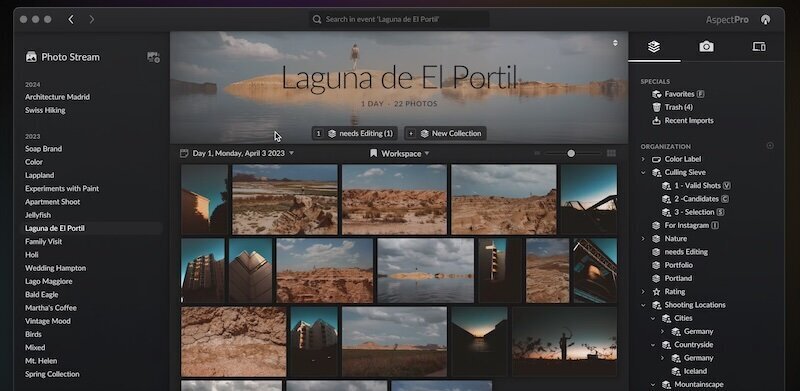The image size is (800, 391).
Task: Select the lake reflection photo thumbnail
Action: click(426, 271)
